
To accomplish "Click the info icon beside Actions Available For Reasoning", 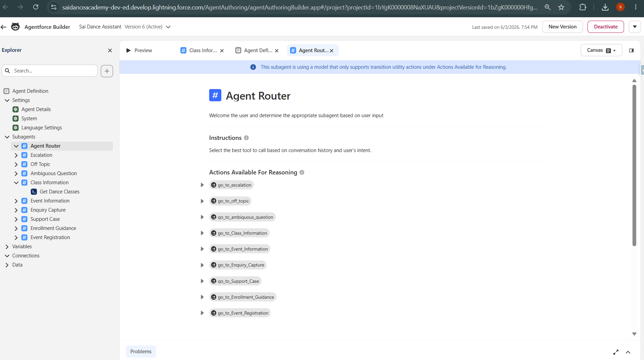I will [x=302, y=172].
